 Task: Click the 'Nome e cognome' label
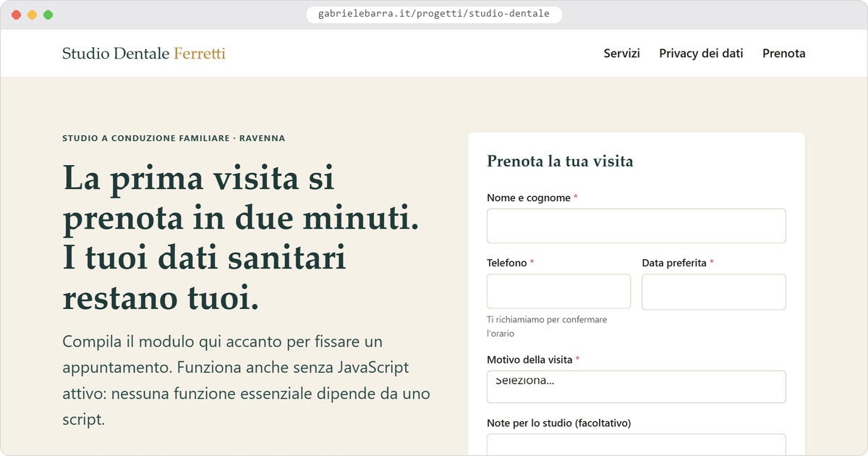click(x=529, y=198)
